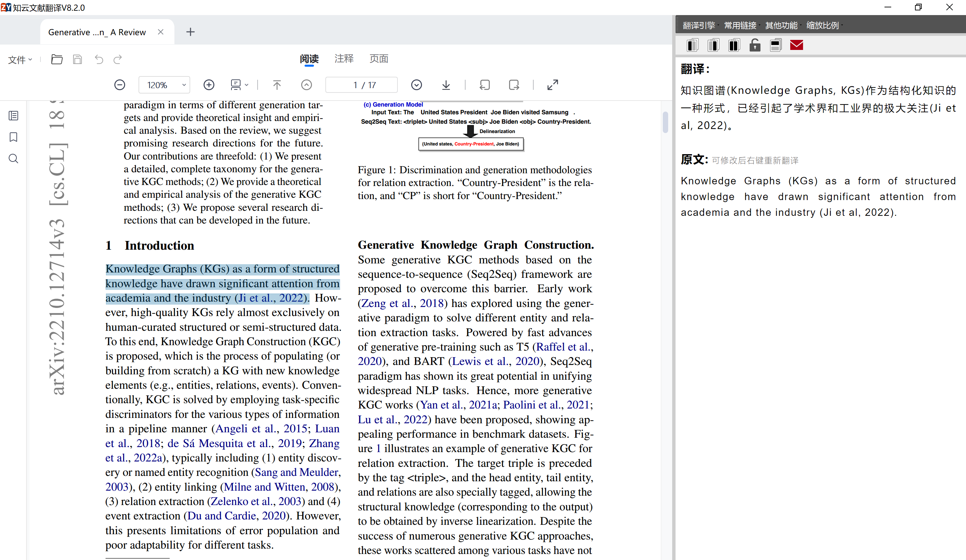Open a file with the folder icon

pos(57,59)
